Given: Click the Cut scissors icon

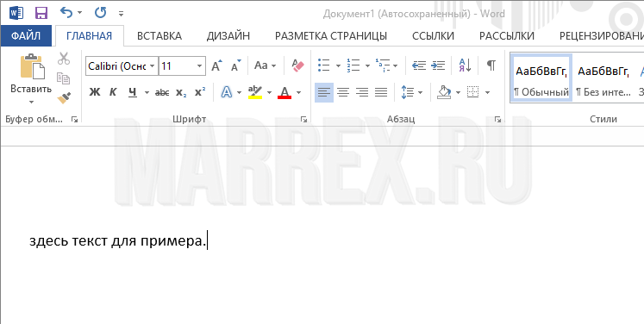Looking at the screenshot, I should click(64, 59).
